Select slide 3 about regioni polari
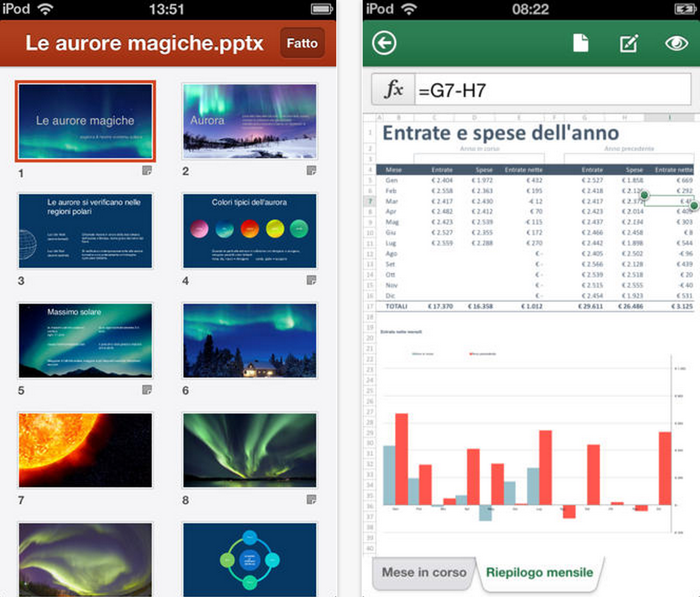 pyautogui.click(x=85, y=231)
